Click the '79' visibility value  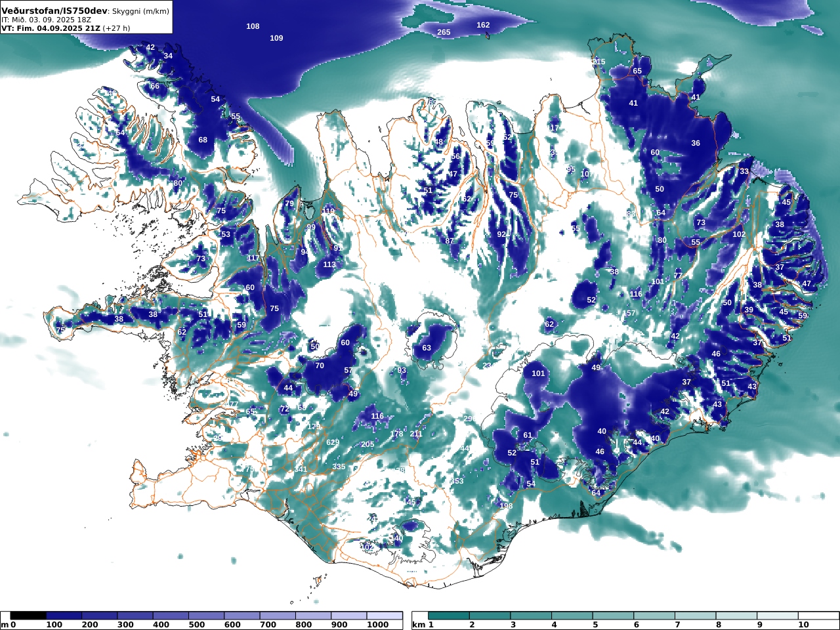coord(289,203)
